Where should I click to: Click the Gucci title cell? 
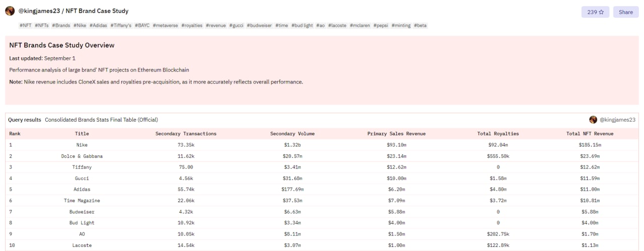pos(82,178)
